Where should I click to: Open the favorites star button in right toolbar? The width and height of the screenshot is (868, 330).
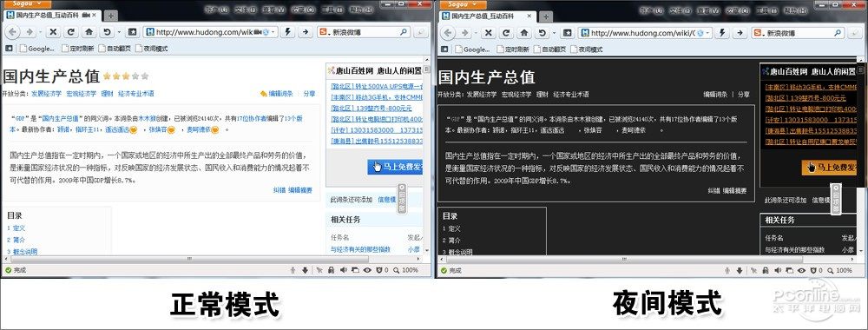point(567,33)
